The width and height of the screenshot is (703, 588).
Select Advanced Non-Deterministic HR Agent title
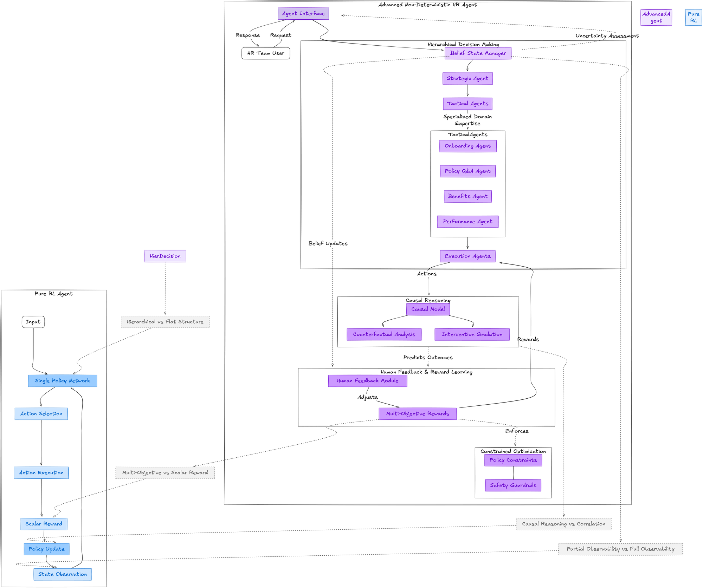click(427, 5)
